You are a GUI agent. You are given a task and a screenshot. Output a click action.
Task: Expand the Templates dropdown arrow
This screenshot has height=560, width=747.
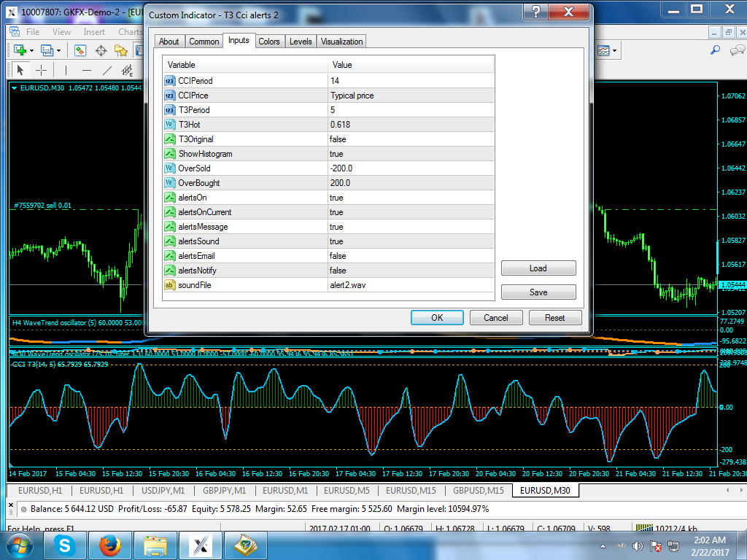(x=614, y=50)
